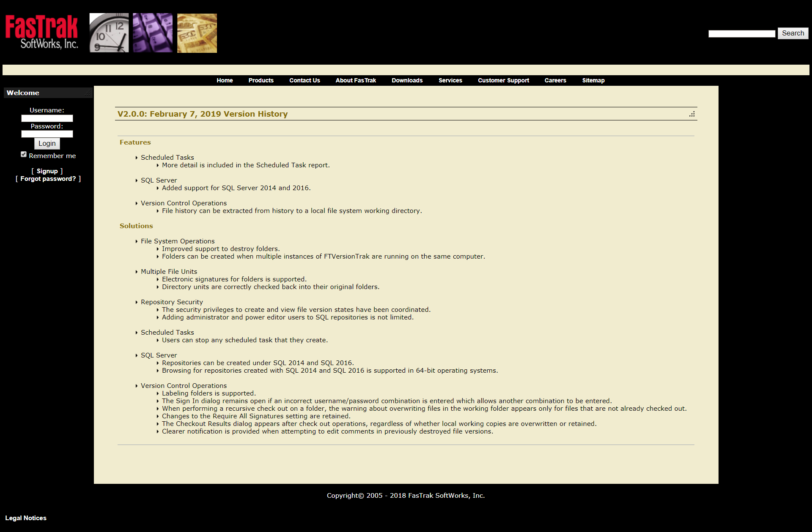Follow the Signup link
Screen dimensions: 812x532
[47, 171]
